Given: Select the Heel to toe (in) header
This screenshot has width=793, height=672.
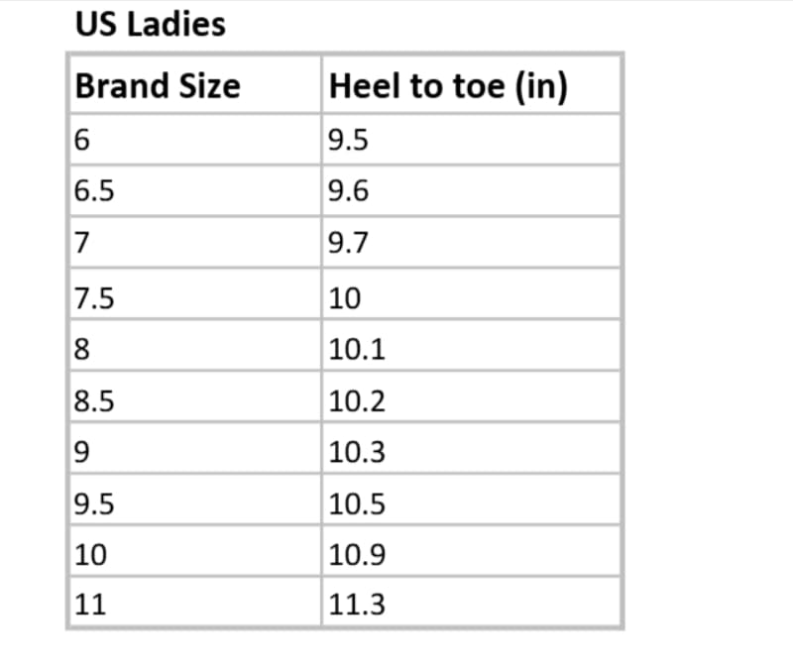Looking at the screenshot, I should 448,86.
